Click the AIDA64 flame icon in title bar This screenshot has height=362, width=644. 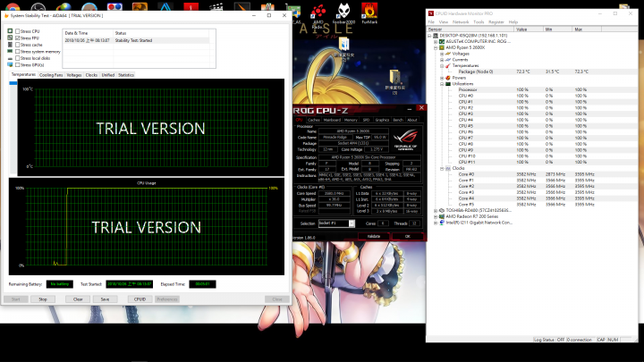[6, 15]
